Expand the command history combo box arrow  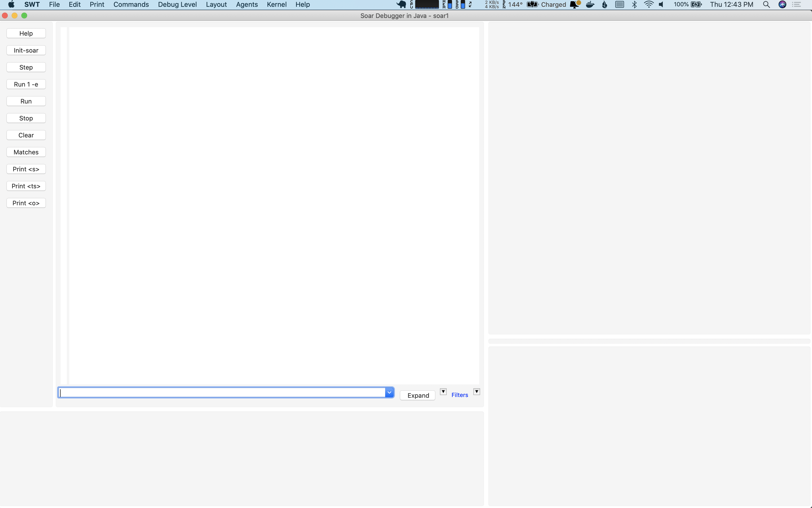tap(389, 392)
